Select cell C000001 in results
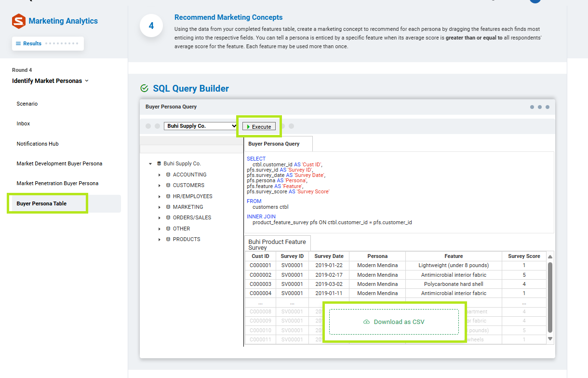 [261, 265]
